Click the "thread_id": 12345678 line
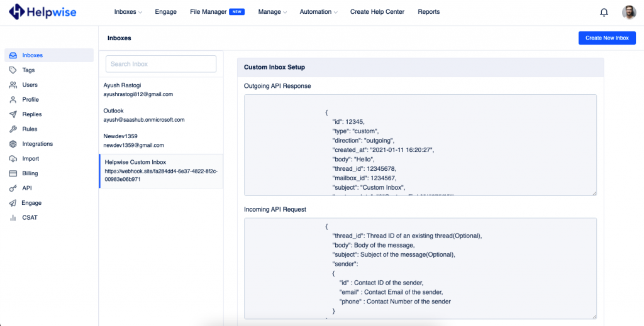644x326 pixels. tap(364, 169)
